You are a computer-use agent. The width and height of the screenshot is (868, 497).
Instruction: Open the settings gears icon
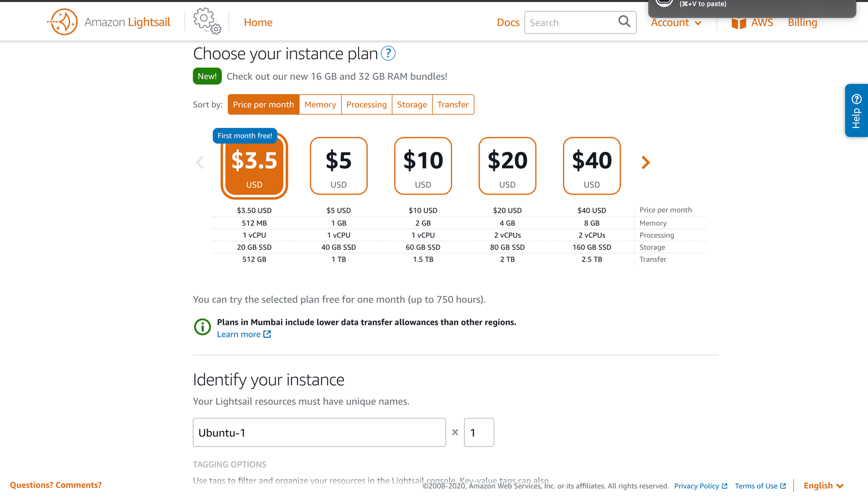[207, 21]
